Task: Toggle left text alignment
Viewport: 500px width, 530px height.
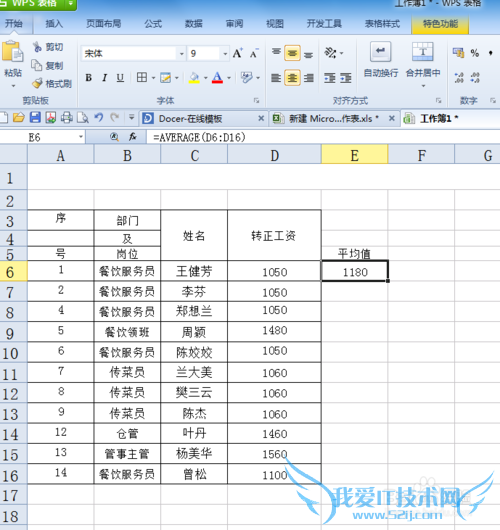Action: [276, 78]
